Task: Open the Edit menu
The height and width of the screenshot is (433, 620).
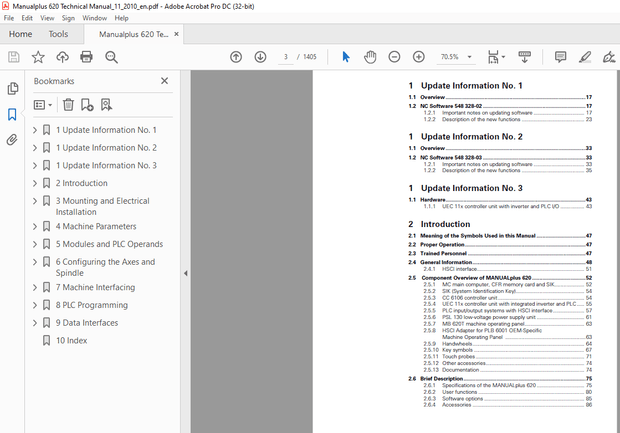Action: [27, 18]
